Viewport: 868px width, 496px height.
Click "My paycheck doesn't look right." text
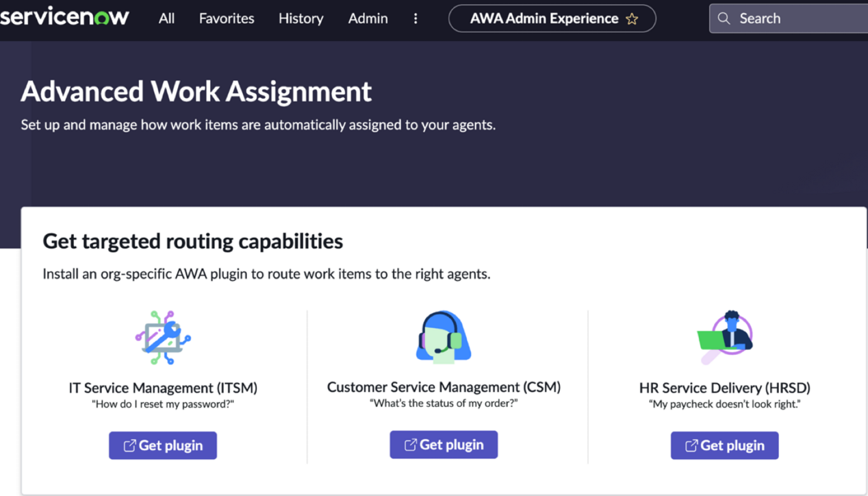click(x=724, y=404)
